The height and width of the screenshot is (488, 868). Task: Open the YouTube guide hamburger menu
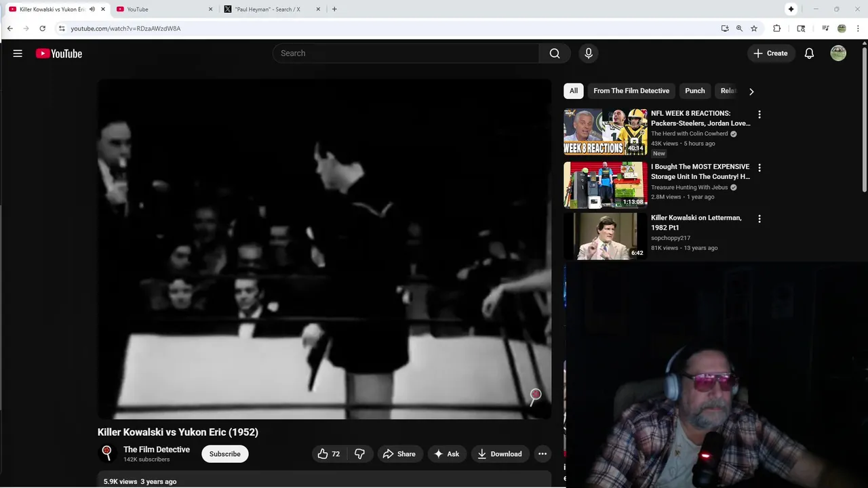point(18,54)
